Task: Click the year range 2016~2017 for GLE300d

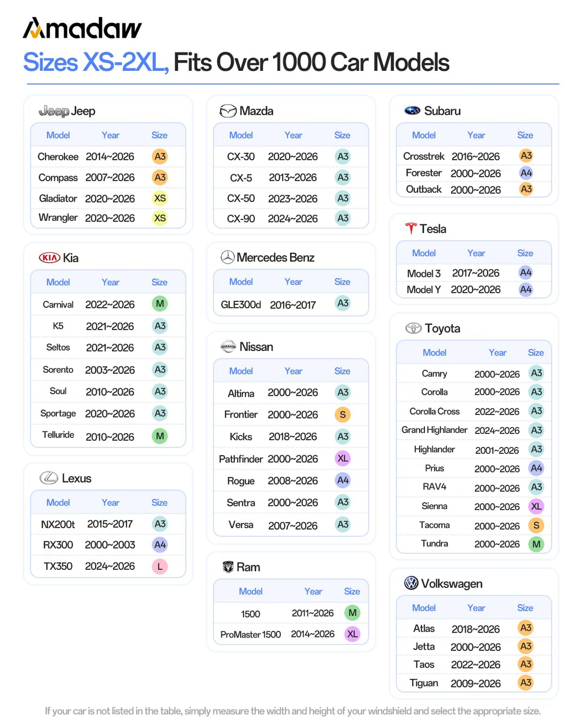Action: [x=293, y=305]
